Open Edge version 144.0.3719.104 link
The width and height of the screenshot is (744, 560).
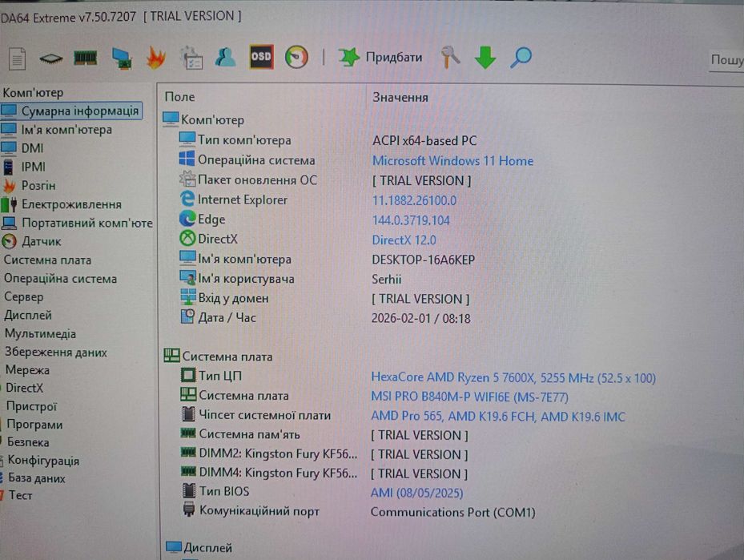point(411,220)
